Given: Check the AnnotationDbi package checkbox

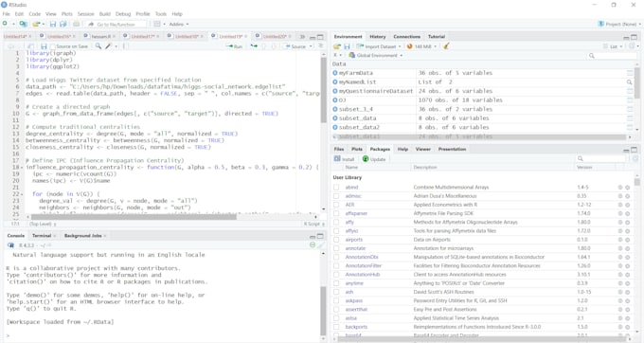Looking at the screenshot, I should coord(336,257).
